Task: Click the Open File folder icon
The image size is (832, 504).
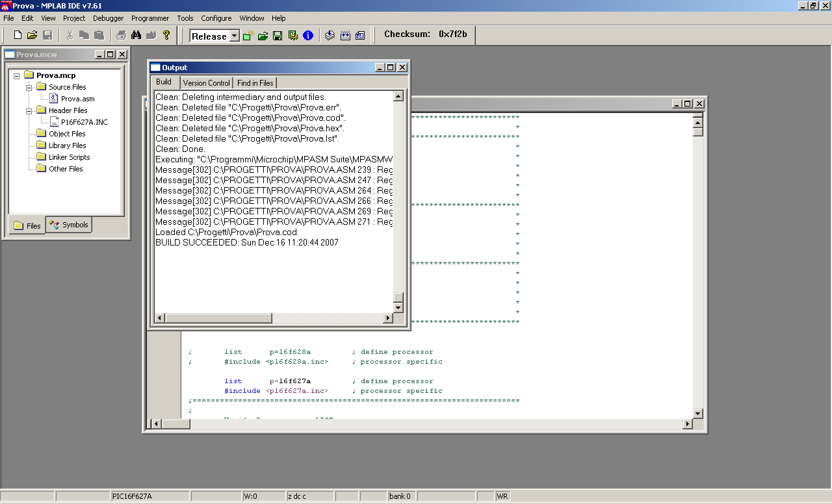Action: pos(32,35)
